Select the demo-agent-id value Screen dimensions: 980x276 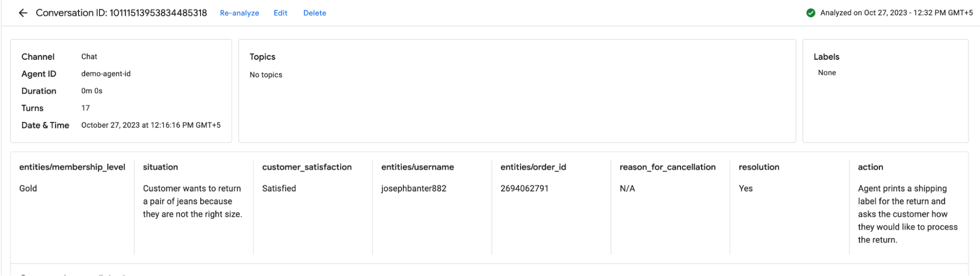click(106, 74)
